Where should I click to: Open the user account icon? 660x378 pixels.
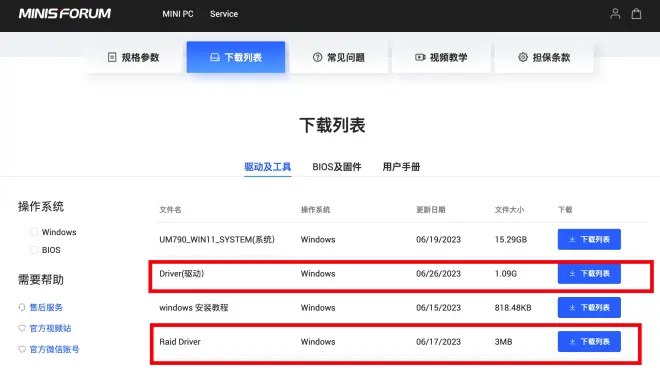pyautogui.click(x=615, y=13)
